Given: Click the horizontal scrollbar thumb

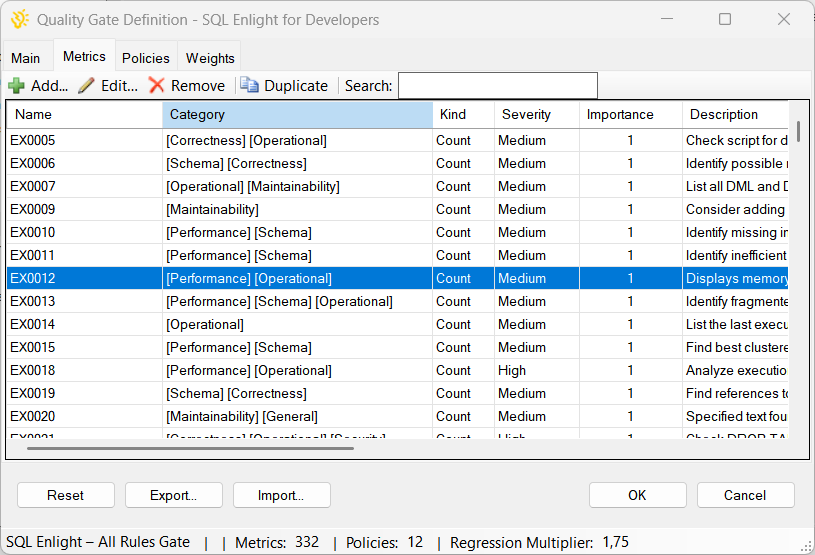Looking at the screenshot, I should click(190, 448).
